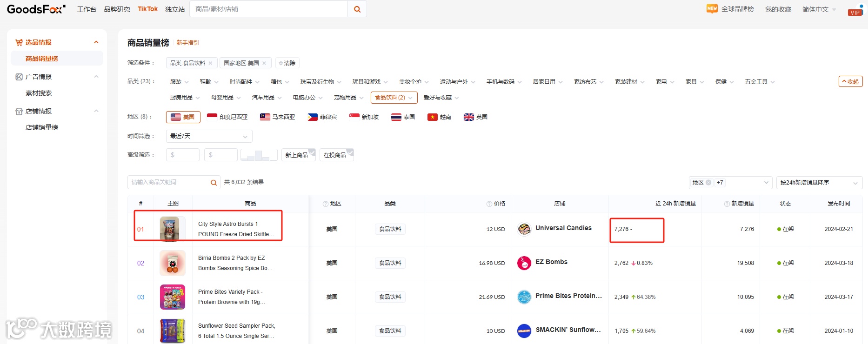The image size is (868, 344).
Task: Focus the minimum price input field
Action: point(183,155)
